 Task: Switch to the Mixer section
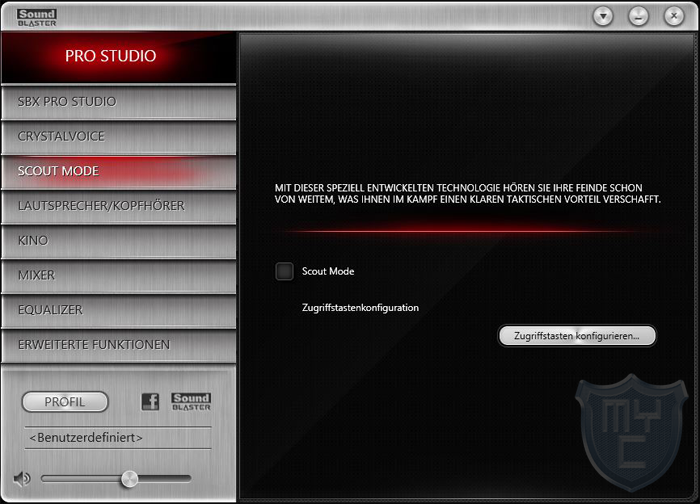tap(118, 275)
